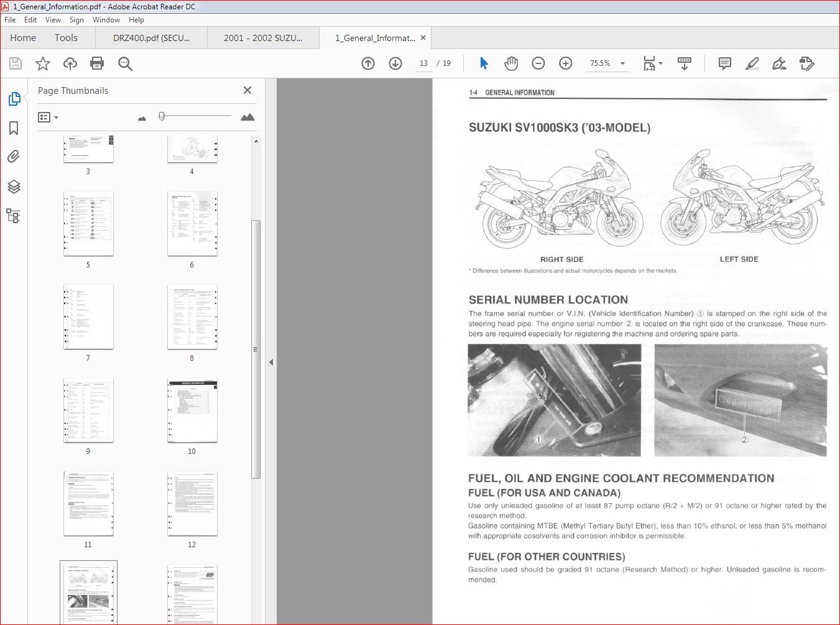Open the Sign menu

coord(76,20)
